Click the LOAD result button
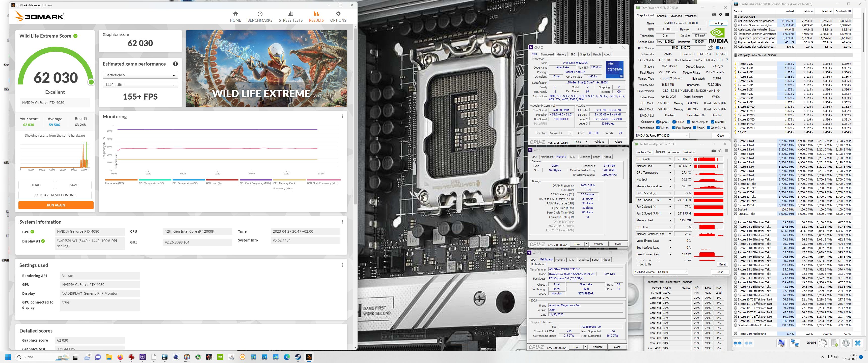This screenshot has width=868, height=363. (x=36, y=185)
